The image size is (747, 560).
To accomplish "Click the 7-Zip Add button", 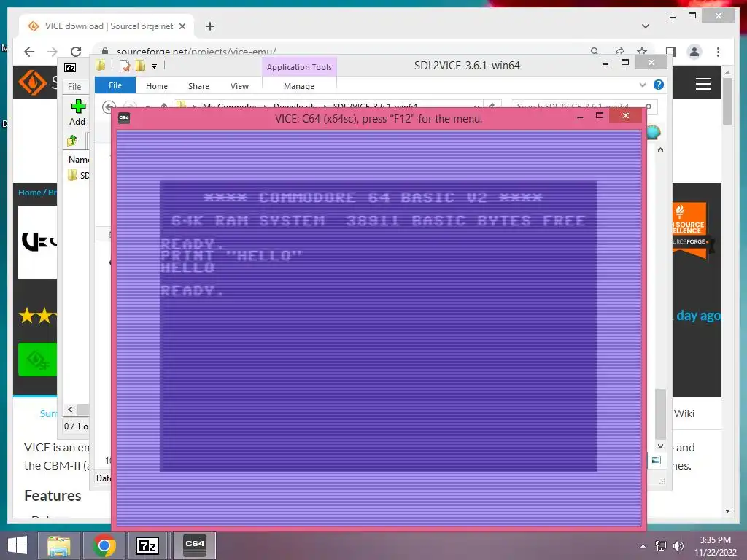I will (x=77, y=112).
